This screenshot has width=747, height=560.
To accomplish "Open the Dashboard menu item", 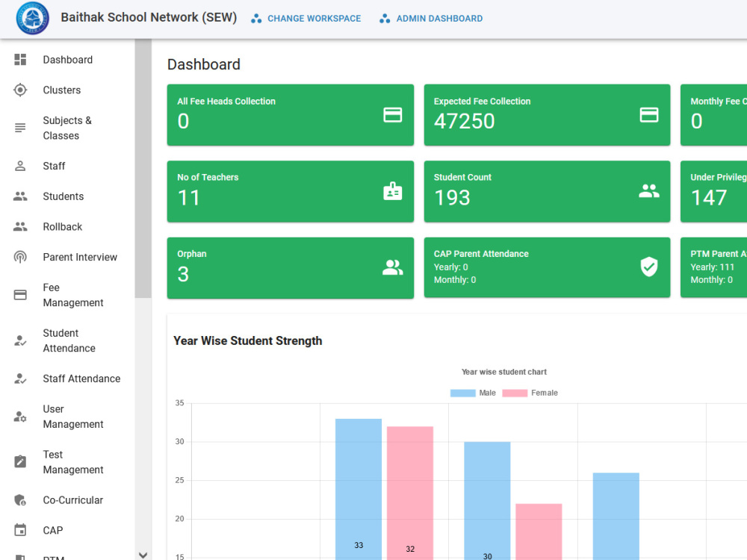I will [68, 60].
